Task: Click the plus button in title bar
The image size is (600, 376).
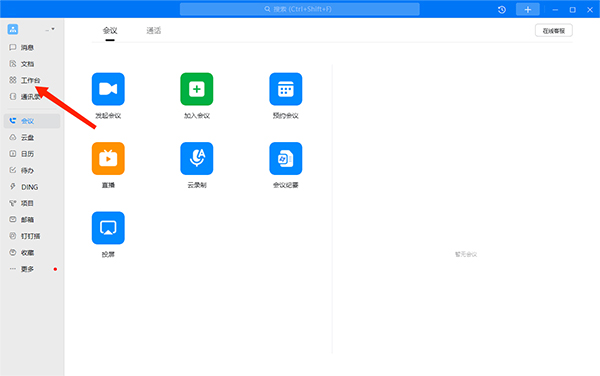Action: point(528,10)
